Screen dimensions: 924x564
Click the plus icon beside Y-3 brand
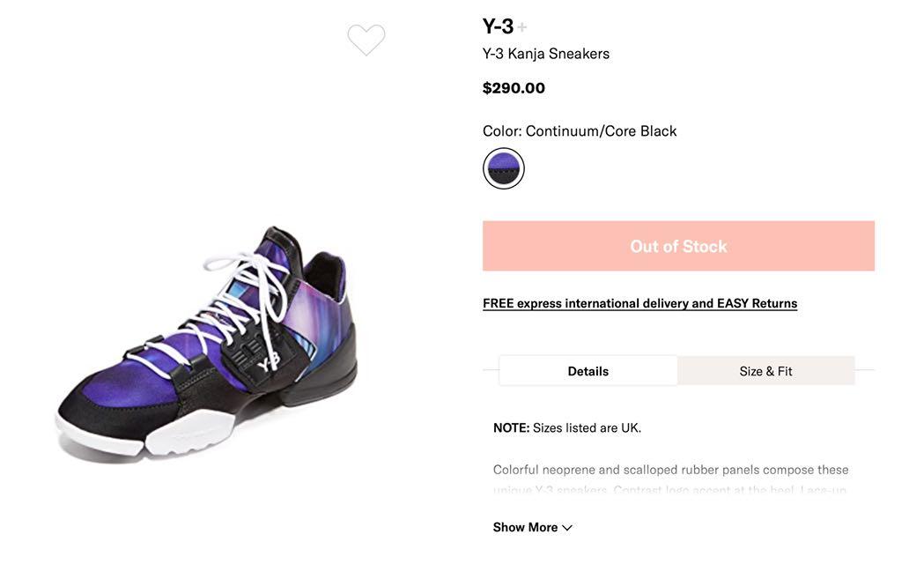(522, 26)
